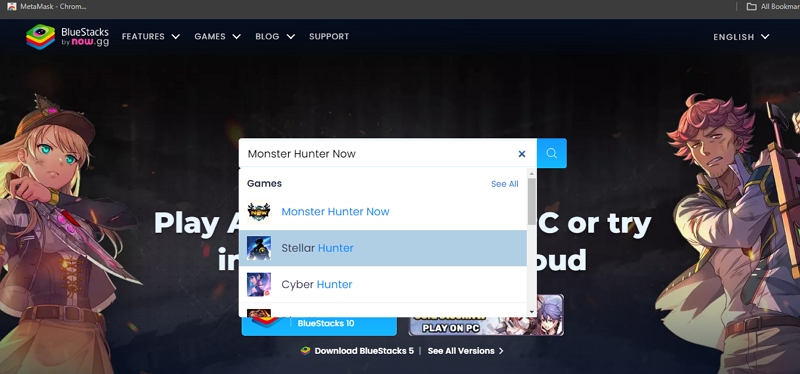Expand the Blog chevron

click(290, 37)
